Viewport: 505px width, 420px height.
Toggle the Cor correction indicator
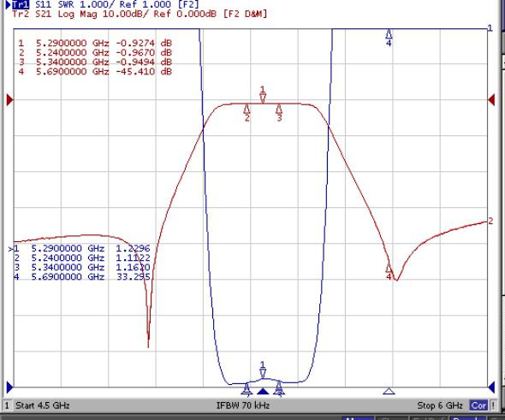pyautogui.click(x=478, y=405)
